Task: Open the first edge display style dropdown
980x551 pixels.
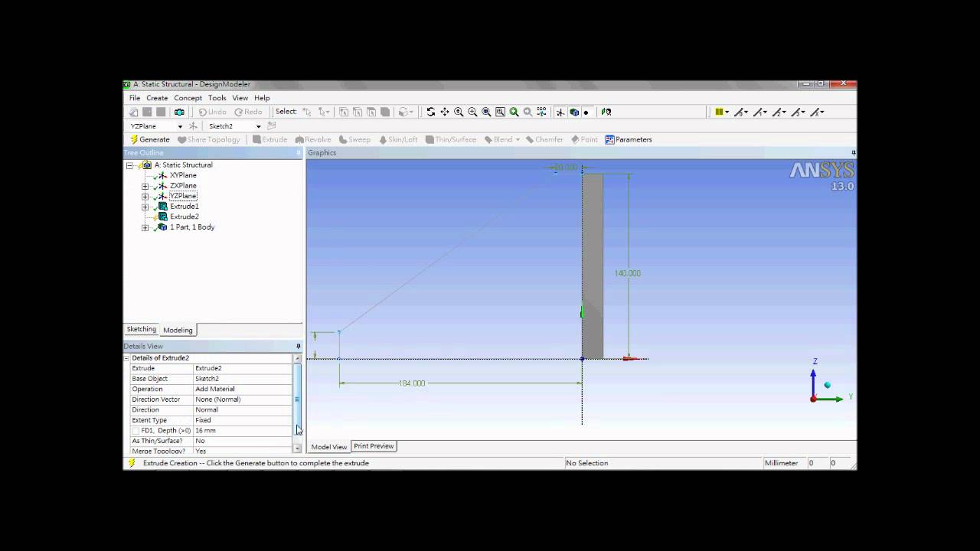Action: 746,112
